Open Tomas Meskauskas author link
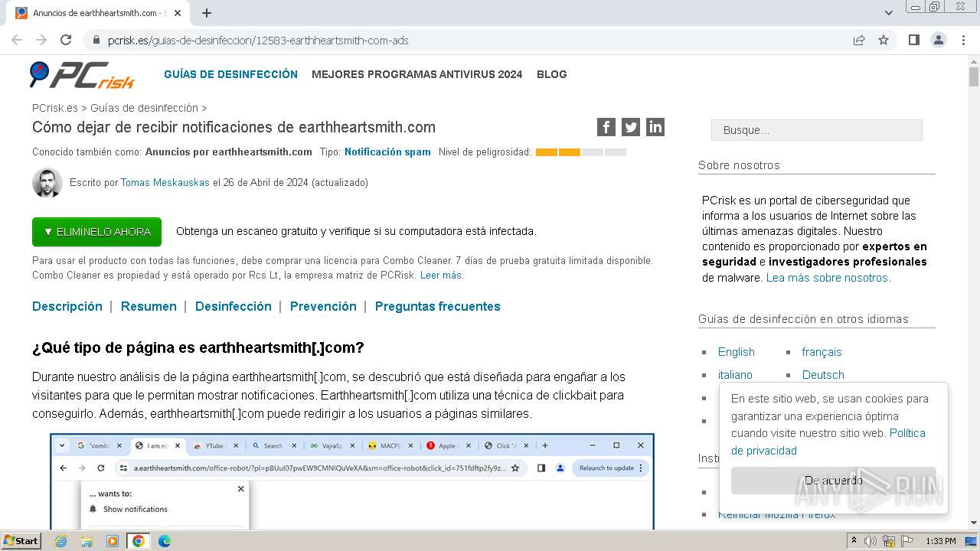This screenshot has height=551, width=980. tap(165, 183)
